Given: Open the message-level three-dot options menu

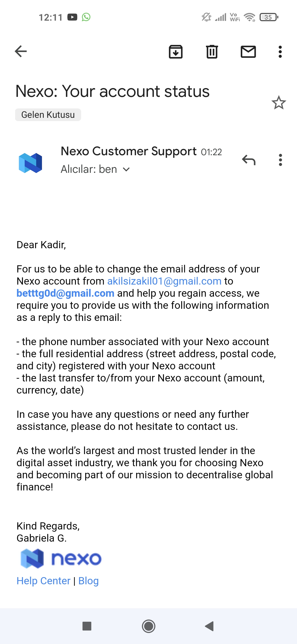Looking at the screenshot, I should 280,160.
